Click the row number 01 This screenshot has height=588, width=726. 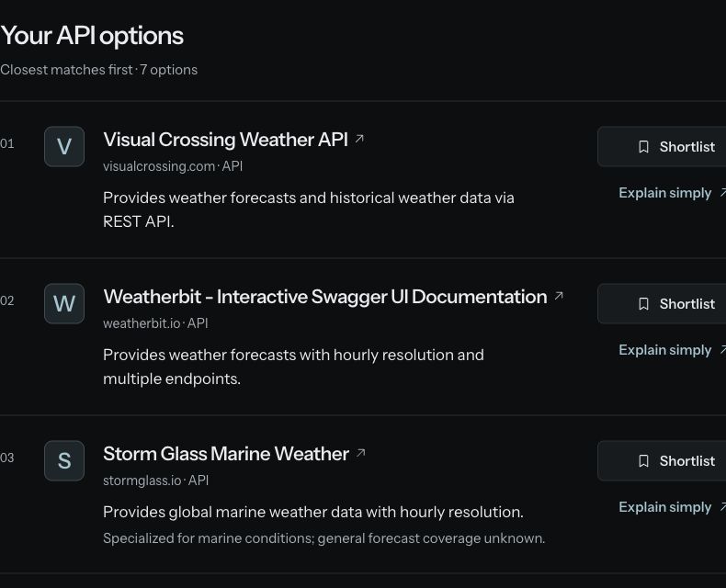[x=7, y=143]
